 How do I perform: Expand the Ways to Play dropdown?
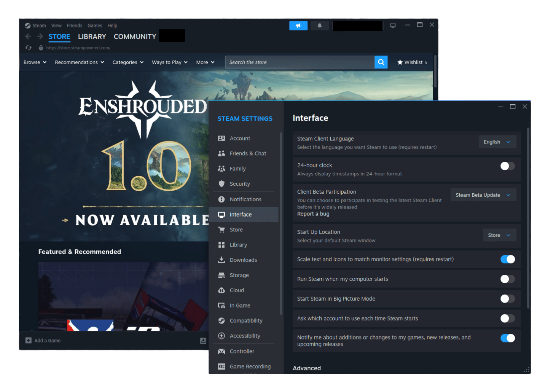(170, 62)
